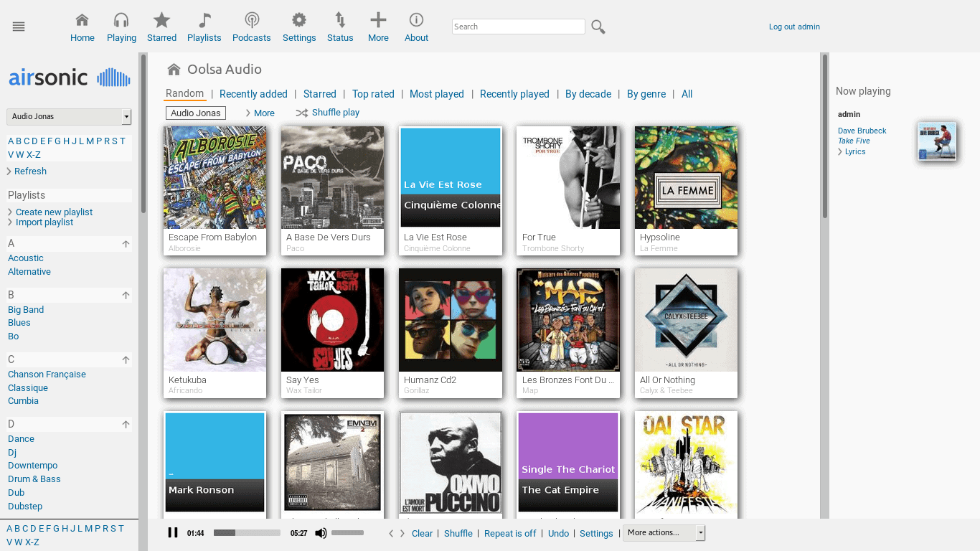
Task: Open the Humanz Cd2 album thumbnail
Action: tap(451, 320)
